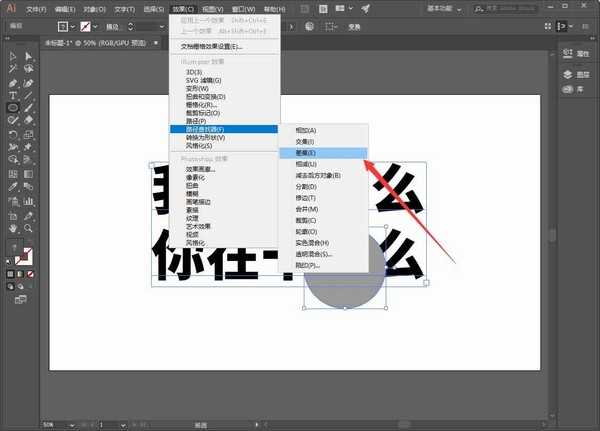600x431 pixels.
Task: Select the Curvature tool
Action: 28,83
